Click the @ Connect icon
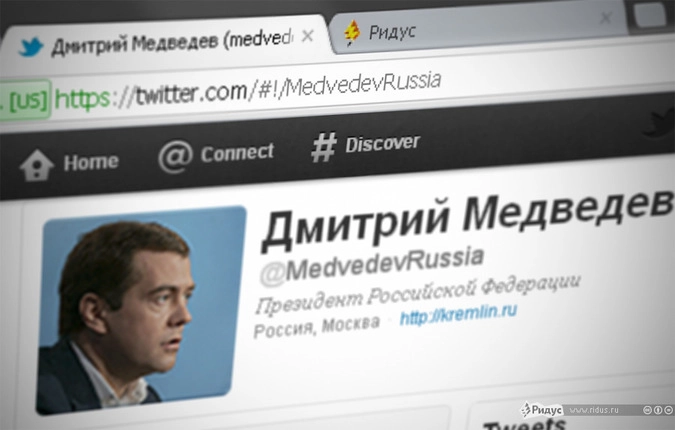The image size is (675, 430). pyautogui.click(x=175, y=157)
